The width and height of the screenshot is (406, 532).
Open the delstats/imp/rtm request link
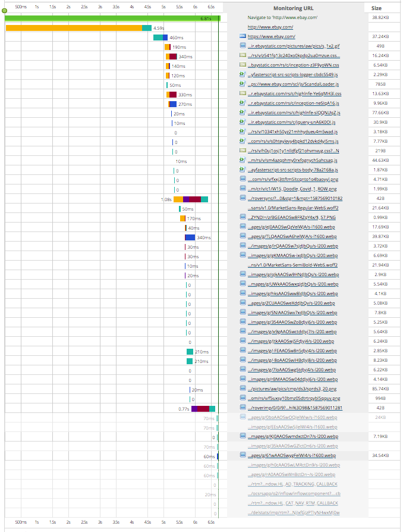point(294,513)
